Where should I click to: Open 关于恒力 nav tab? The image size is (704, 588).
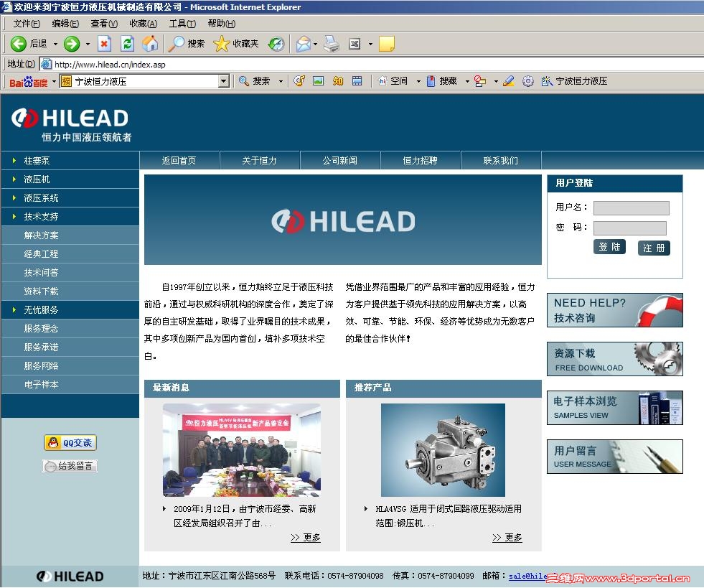click(260, 160)
